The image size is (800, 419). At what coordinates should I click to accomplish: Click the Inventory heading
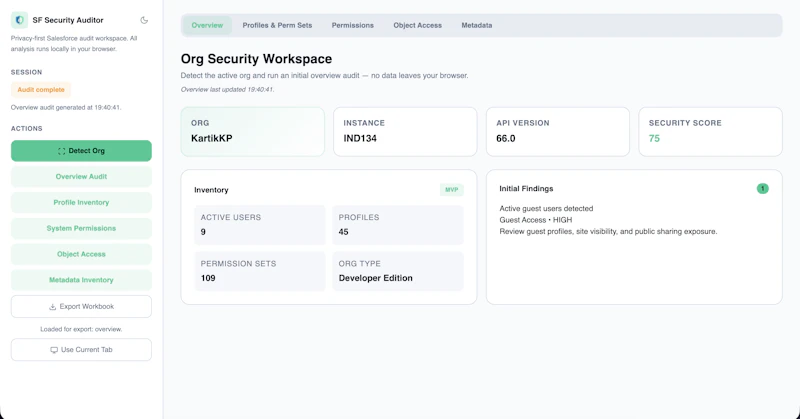click(211, 190)
